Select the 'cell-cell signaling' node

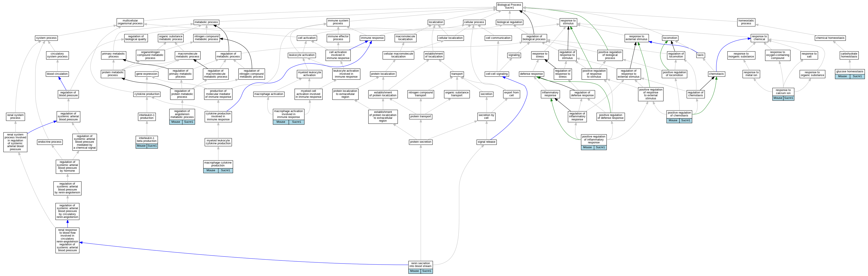497,74
